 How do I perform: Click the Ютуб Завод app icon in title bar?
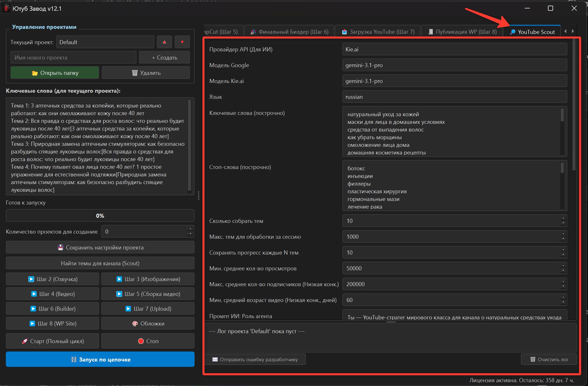coord(6,8)
